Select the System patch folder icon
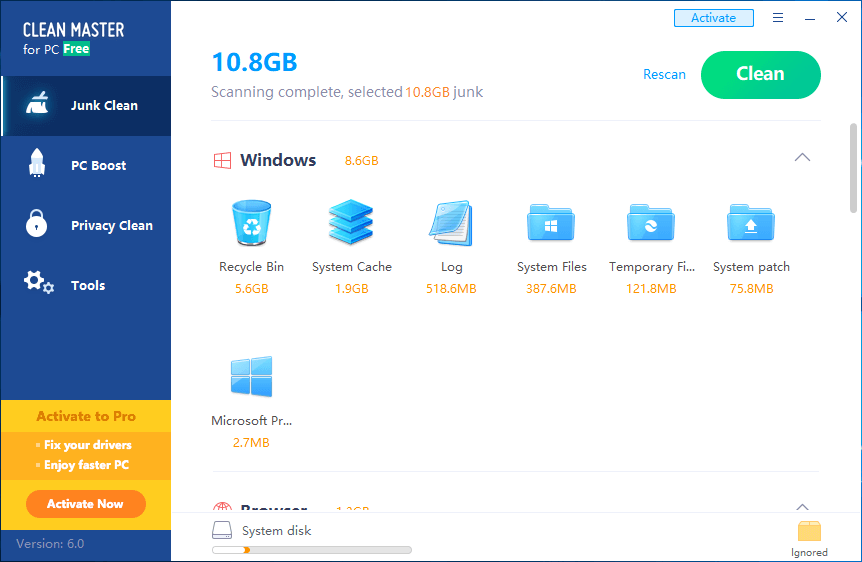Screen dimensions: 862x562 click(751, 223)
